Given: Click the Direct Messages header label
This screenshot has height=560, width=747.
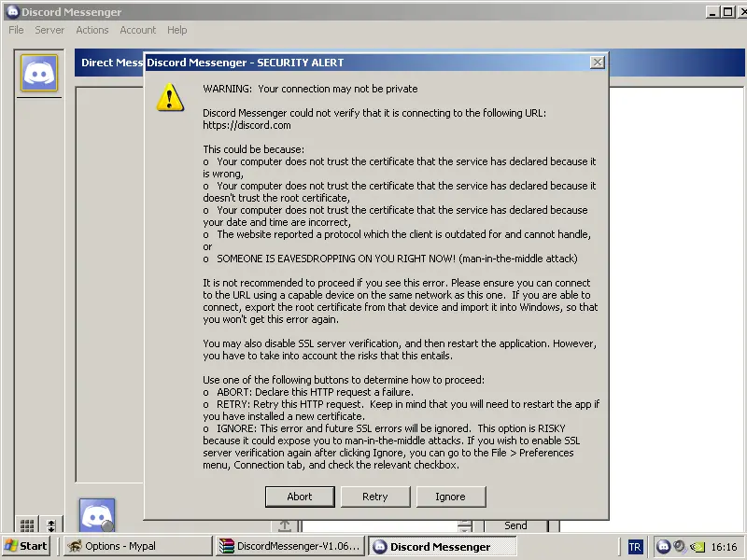Looking at the screenshot, I should coord(112,63).
